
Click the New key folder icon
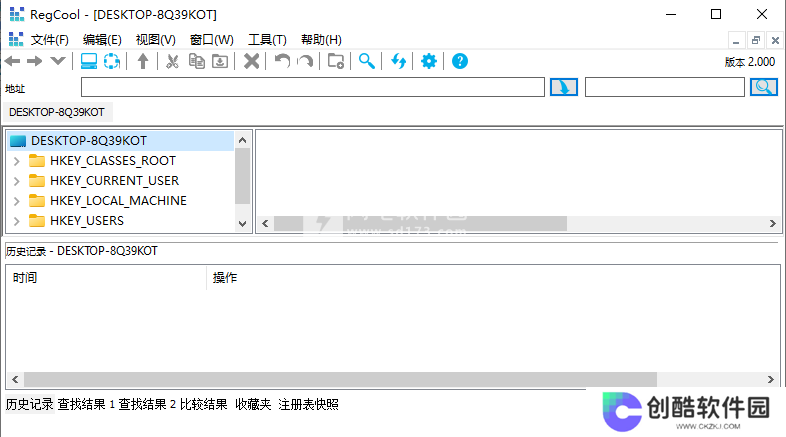[x=336, y=61]
